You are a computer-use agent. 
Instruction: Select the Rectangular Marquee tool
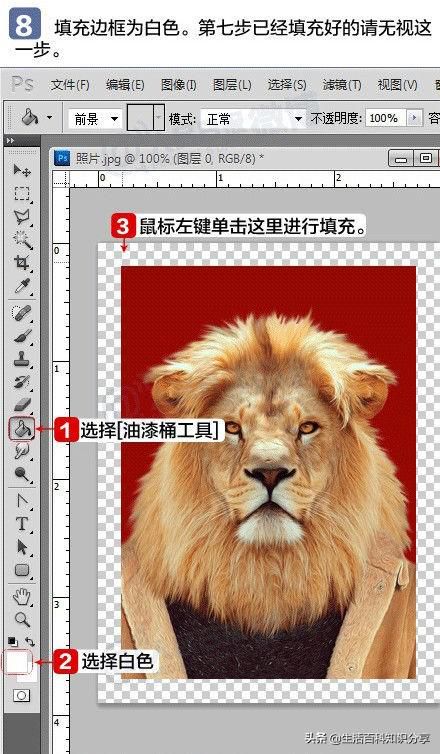(22, 193)
